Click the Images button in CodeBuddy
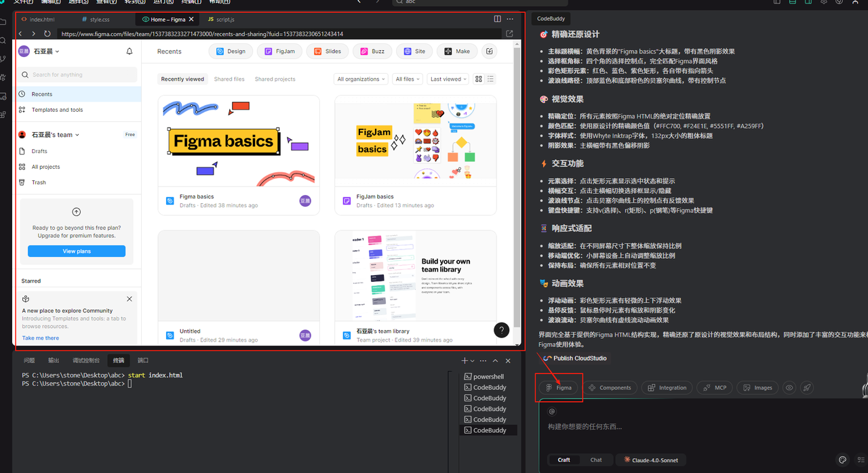 pos(757,388)
